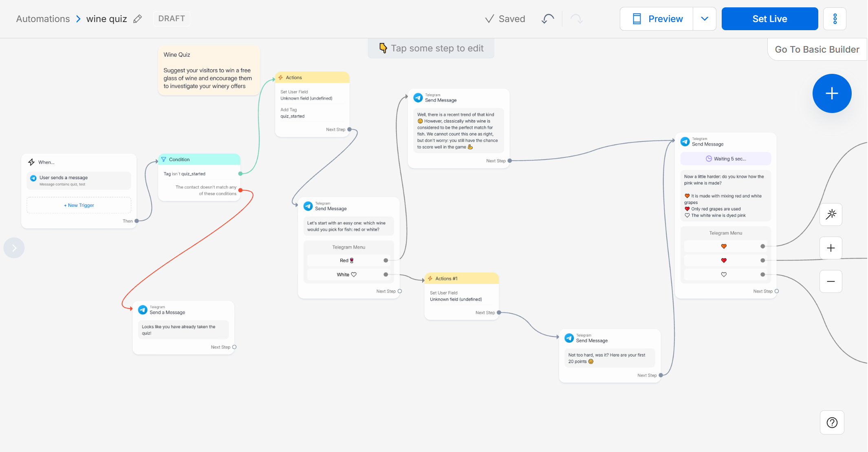Screen dimensions: 868x452
Task: Click the Next Step connector of Actions #1
Action: pos(499,313)
